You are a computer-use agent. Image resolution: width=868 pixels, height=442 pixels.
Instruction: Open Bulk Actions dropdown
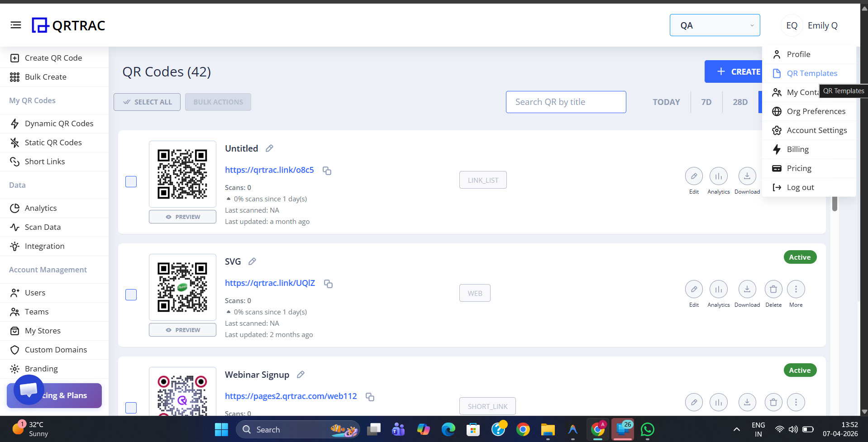point(218,102)
